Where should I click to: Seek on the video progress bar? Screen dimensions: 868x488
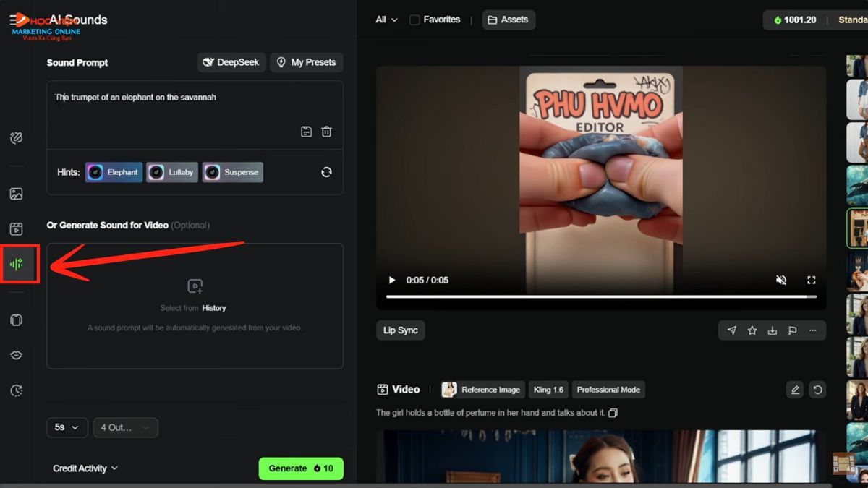pyautogui.click(x=601, y=296)
